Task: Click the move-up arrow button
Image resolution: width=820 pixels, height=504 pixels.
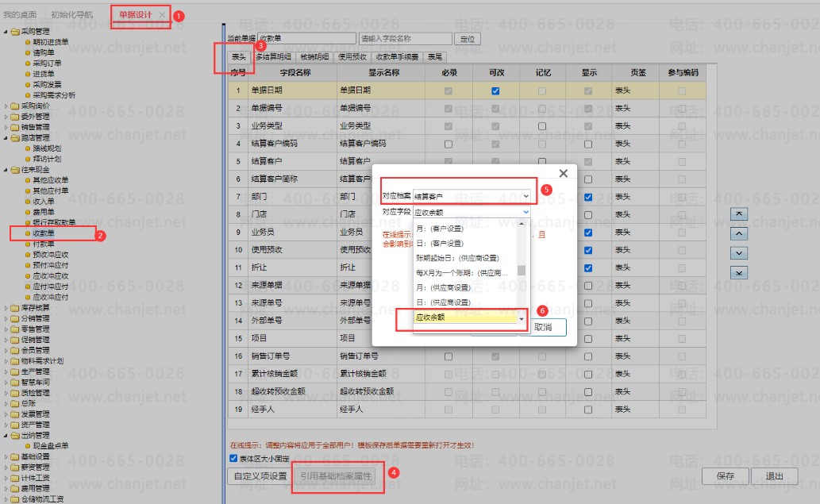Action: 739,233
